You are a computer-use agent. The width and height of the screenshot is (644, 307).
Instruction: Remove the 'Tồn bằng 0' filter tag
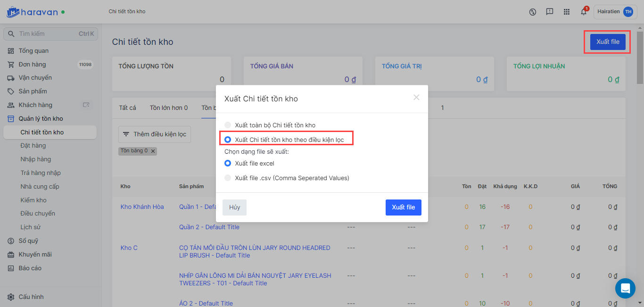(x=153, y=151)
